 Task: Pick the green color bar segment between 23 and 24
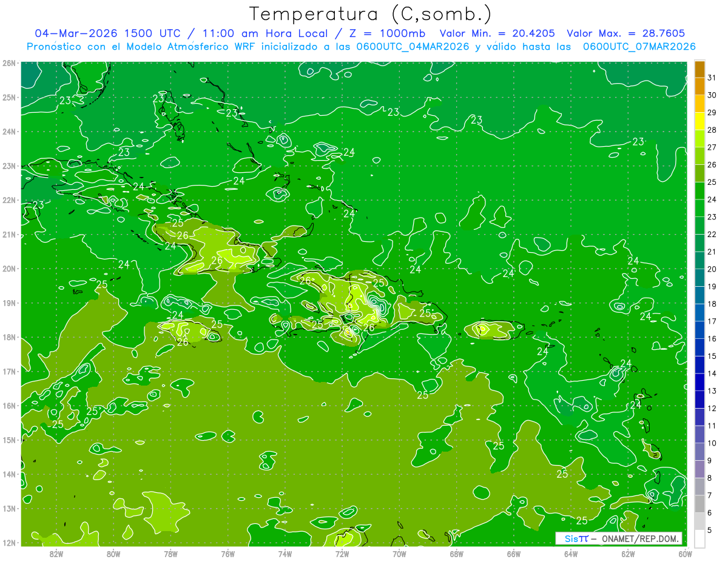click(699, 209)
